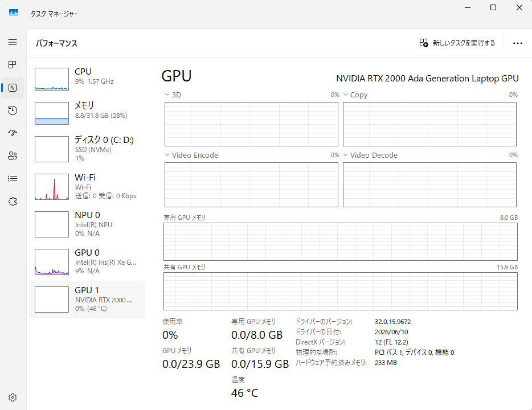
Task: Click hardware reserved memory 233 MB
Action: [x=386, y=363]
